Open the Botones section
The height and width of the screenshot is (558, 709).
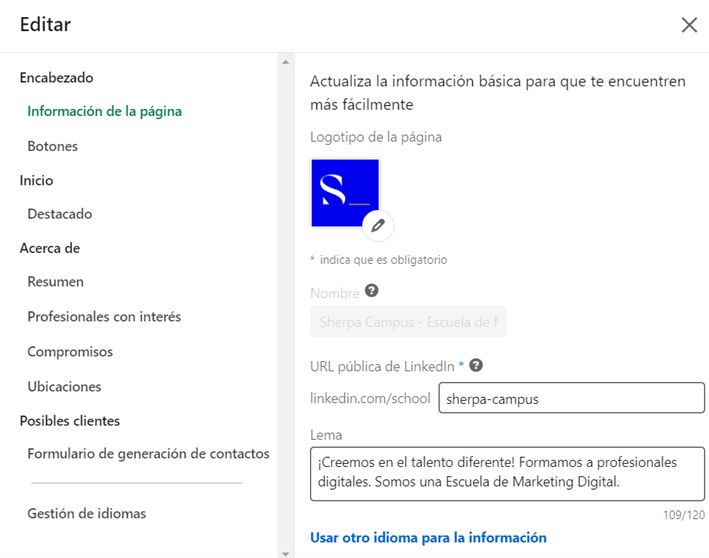[x=52, y=146]
